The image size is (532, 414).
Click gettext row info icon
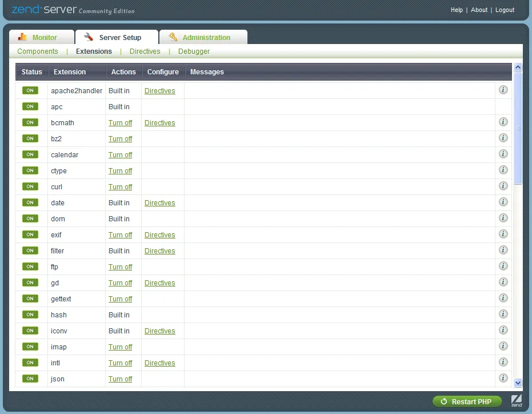pos(503,298)
